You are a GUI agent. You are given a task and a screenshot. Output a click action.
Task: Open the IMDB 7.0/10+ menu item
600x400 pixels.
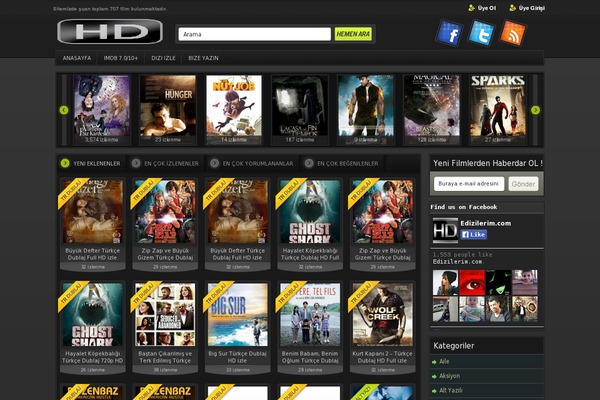[121, 58]
